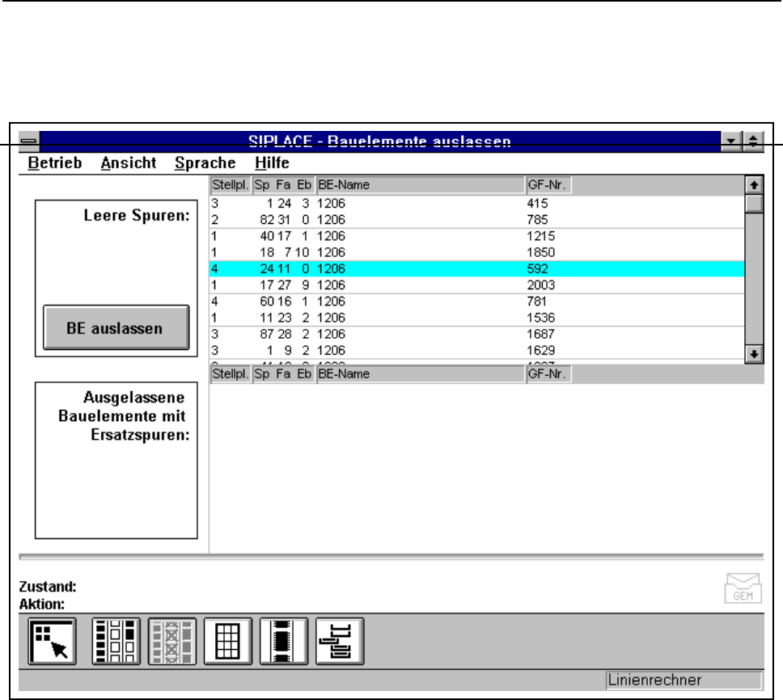
Task: Click the Leere Spuren label
Action: tap(137, 216)
